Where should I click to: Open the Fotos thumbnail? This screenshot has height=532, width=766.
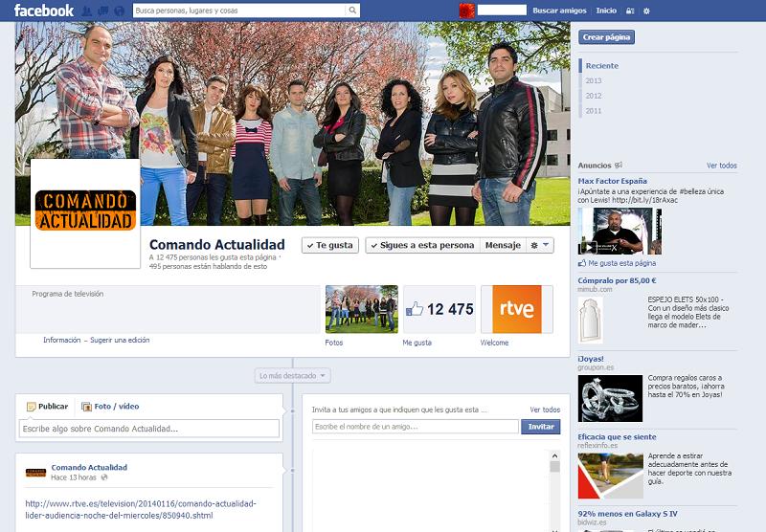click(x=362, y=309)
